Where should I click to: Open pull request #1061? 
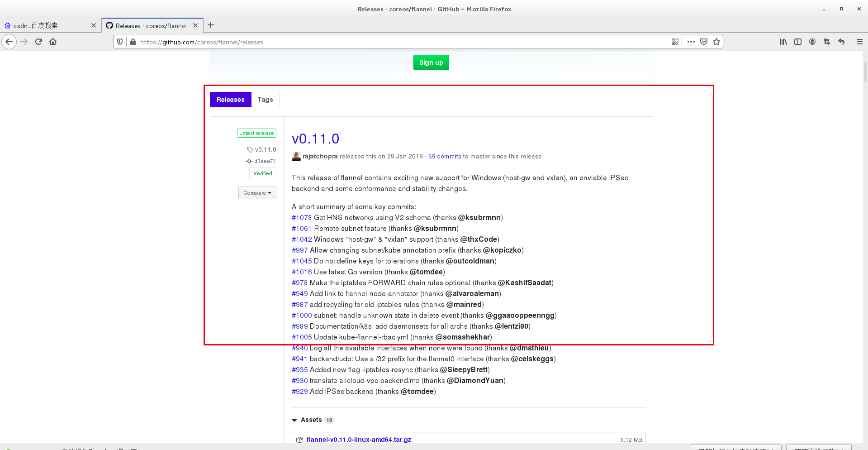tap(302, 229)
